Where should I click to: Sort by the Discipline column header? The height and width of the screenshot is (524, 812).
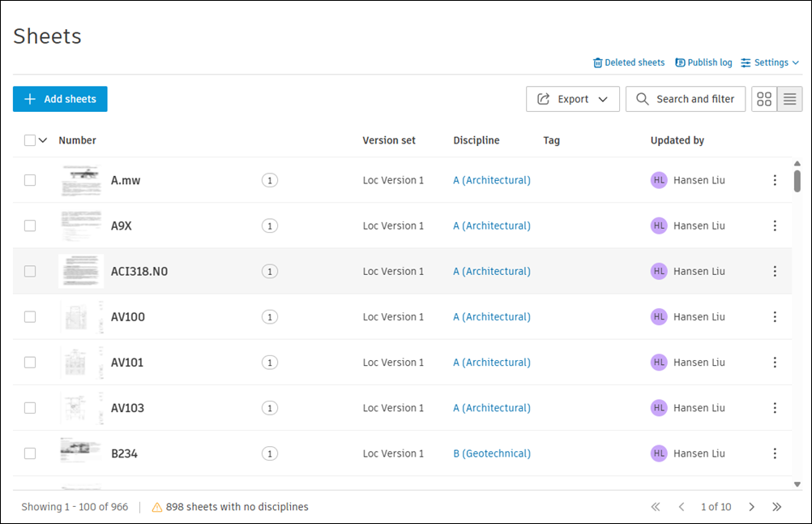pos(477,140)
